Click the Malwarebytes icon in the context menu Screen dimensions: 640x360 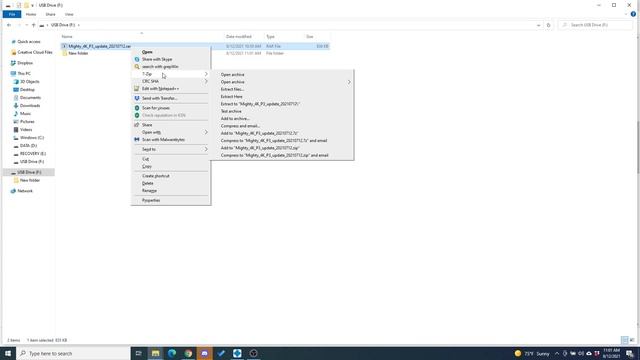[137, 140]
